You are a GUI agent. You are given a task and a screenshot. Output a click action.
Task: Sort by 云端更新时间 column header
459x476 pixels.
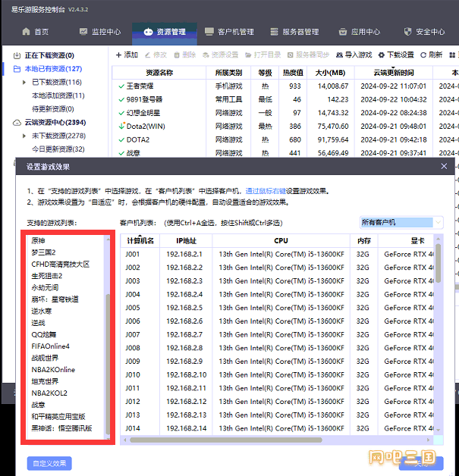point(394,73)
